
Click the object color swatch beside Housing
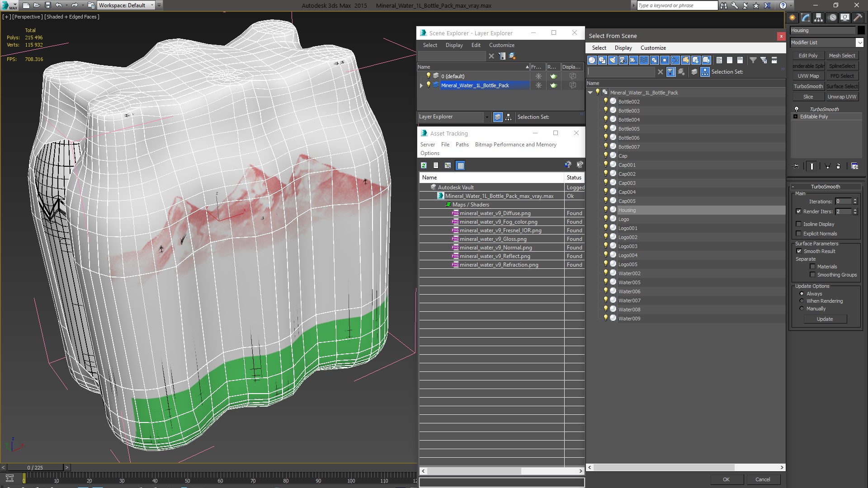(861, 30)
